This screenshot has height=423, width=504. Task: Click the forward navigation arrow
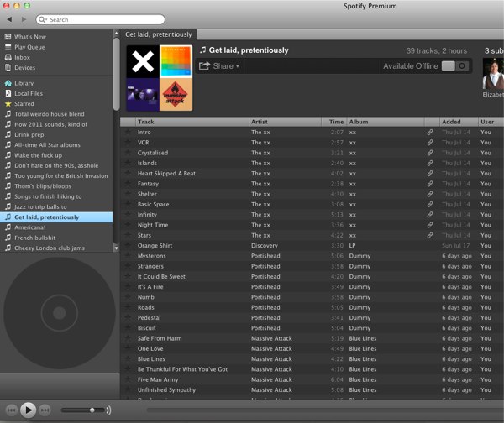[24, 19]
